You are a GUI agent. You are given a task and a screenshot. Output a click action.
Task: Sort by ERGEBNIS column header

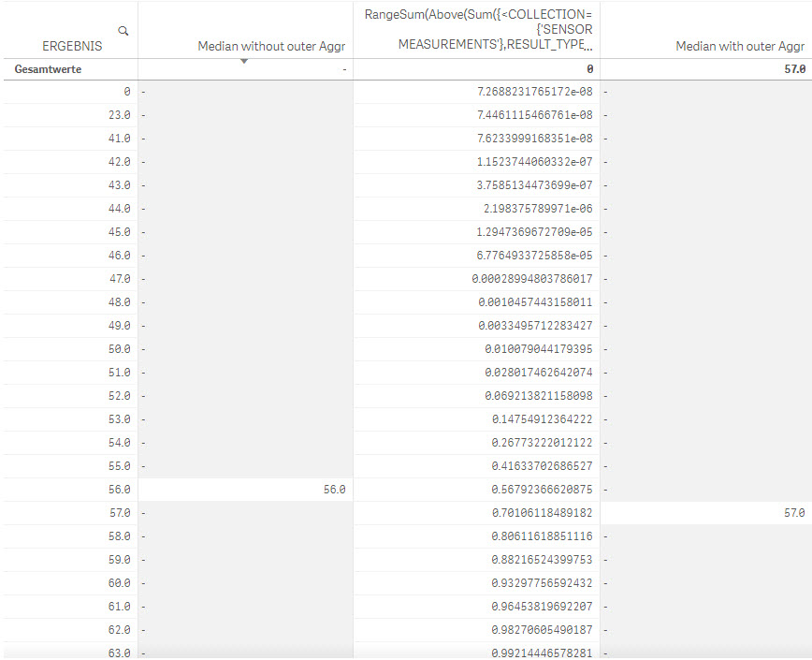(72, 46)
